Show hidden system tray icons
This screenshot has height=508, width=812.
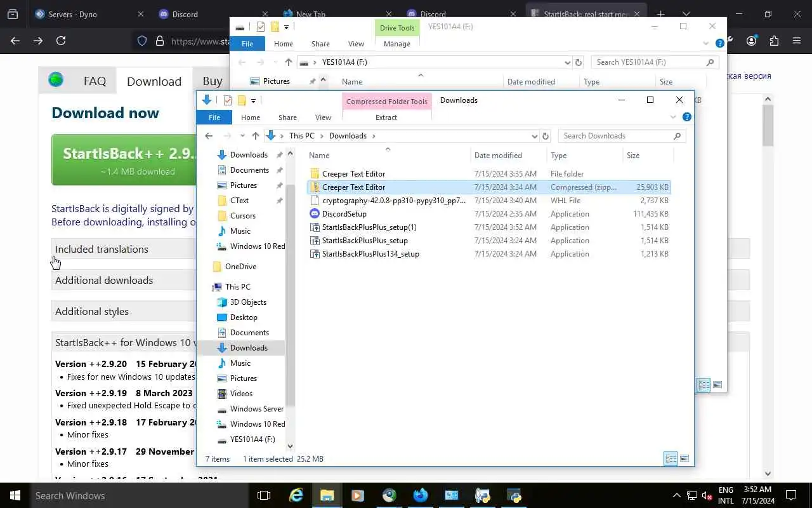click(676, 495)
